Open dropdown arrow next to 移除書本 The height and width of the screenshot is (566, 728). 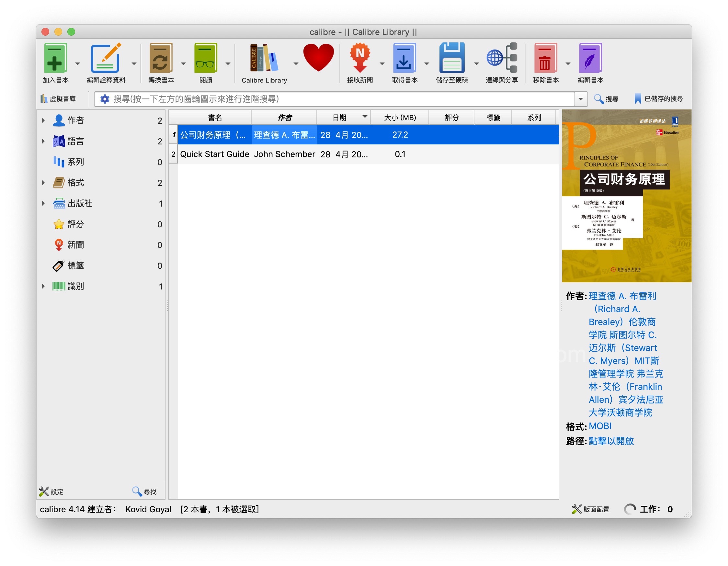(x=568, y=63)
